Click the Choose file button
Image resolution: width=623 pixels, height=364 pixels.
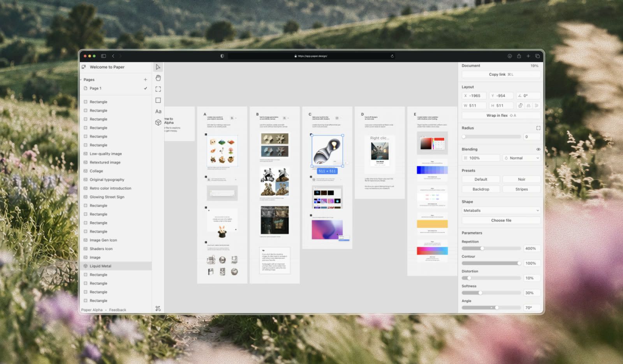[501, 220]
